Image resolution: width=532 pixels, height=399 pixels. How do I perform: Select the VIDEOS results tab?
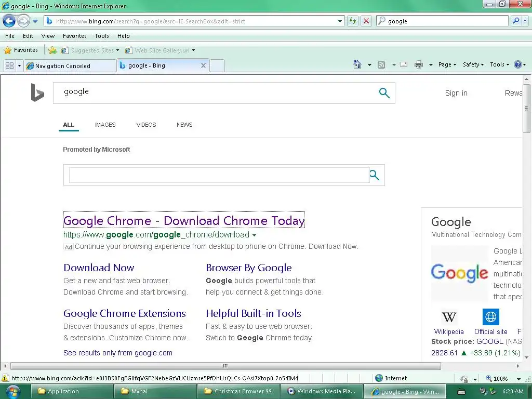(x=146, y=125)
